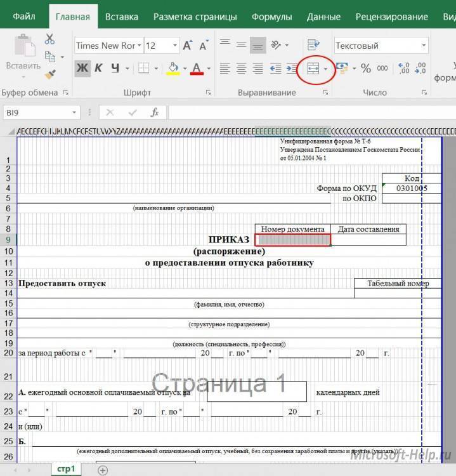Click the Вставить paste button
Image resolution: width=456 pixels, height=476 pixels.
tap(23, 54)
